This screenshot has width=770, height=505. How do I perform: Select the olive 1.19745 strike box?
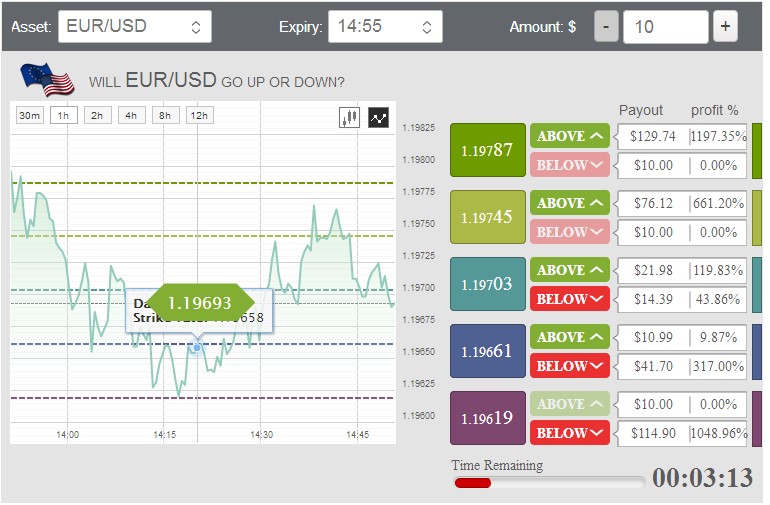point(488,217)
